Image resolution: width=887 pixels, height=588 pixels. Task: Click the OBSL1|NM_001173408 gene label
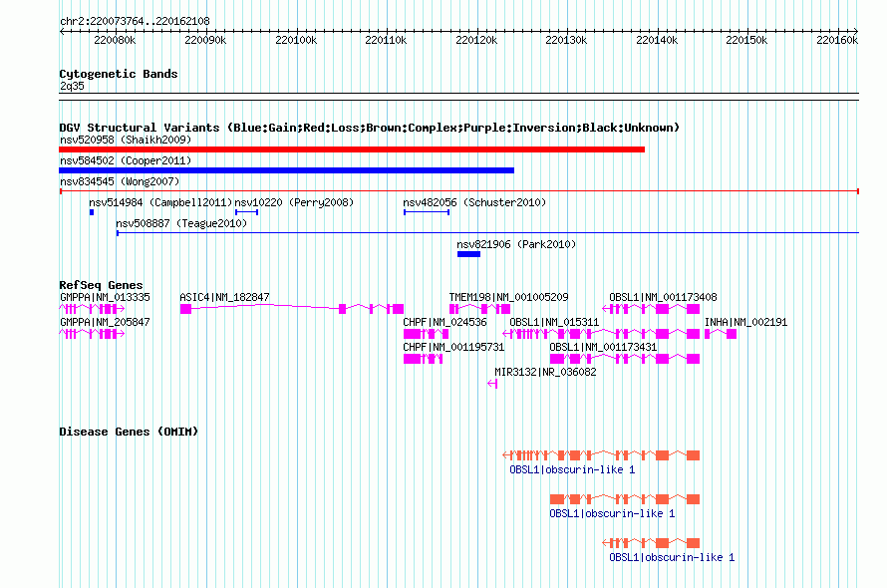[x=663, y=297]
